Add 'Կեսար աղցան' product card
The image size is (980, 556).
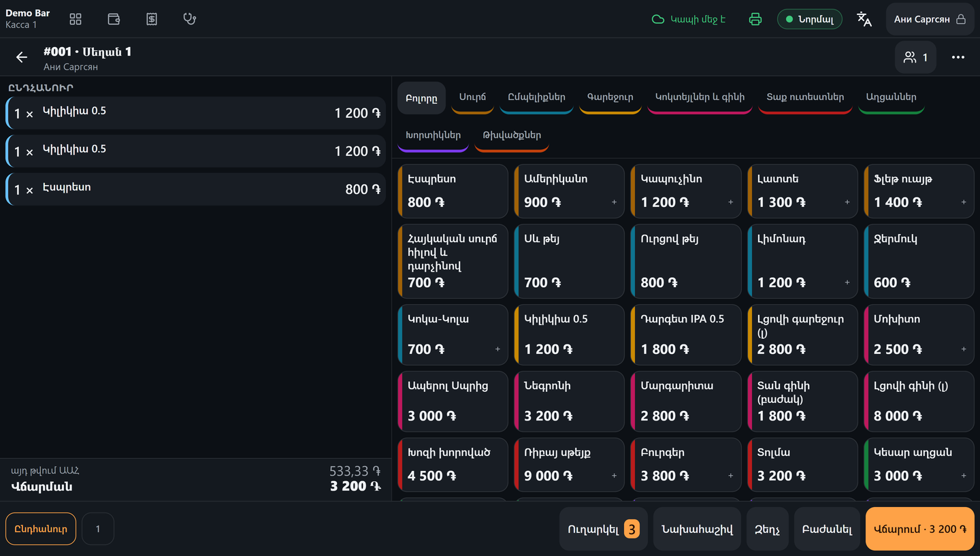click(919, 465)
